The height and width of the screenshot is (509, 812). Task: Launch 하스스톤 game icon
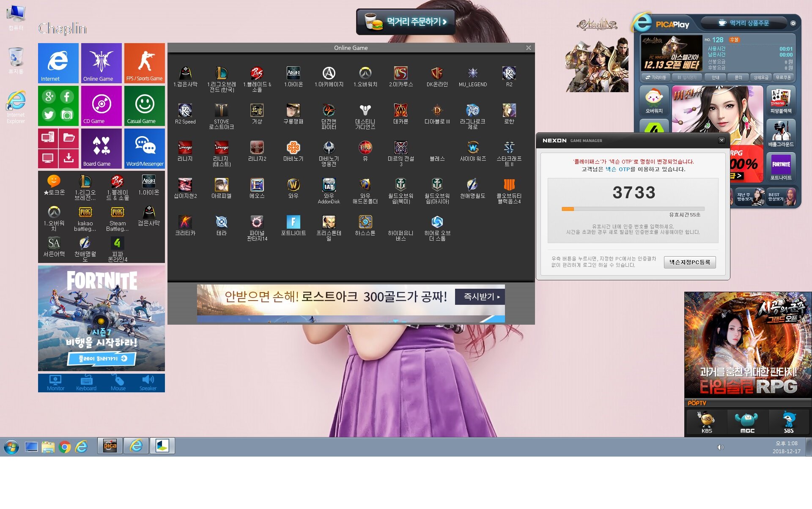(x=365, y=225)
